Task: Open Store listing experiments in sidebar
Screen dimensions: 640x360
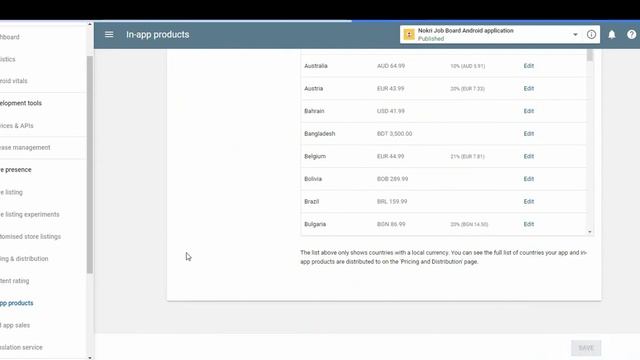Action: tap(30, 214)
